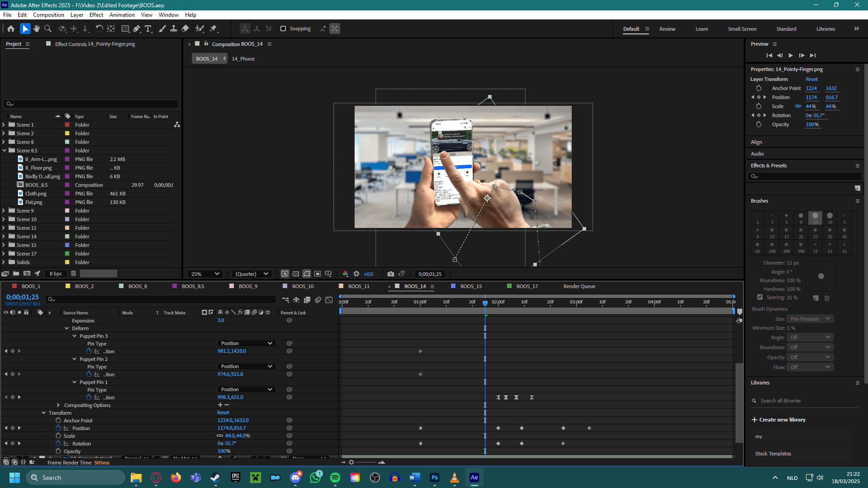The width and height of the screenshot is (868, 488).
Task: Click the snapshot camera icon
Action: click(391, 274)
